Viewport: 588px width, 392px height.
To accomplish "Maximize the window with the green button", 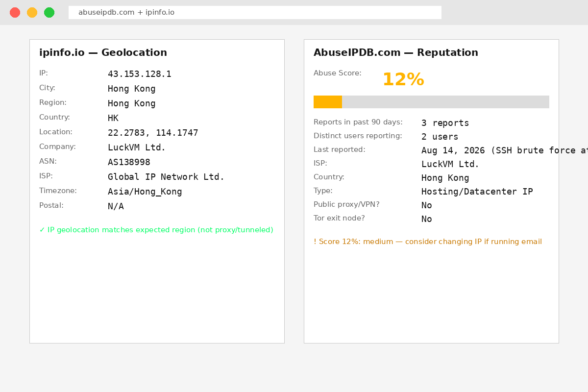I will coord(49,12).
